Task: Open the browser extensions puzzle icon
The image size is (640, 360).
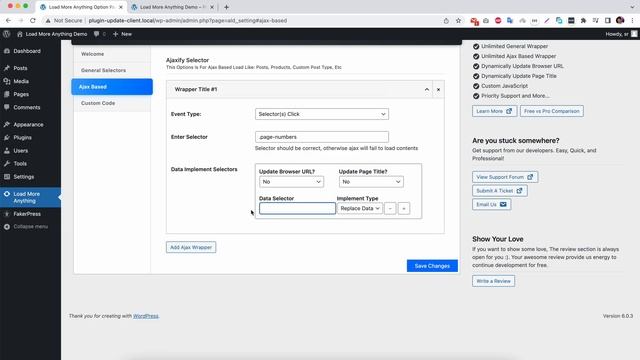Action: (x=583, y=20)
